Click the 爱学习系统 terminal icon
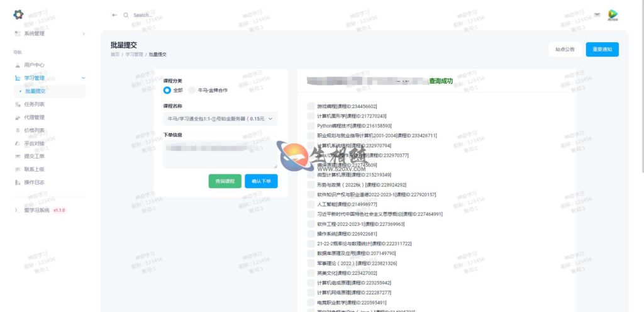The height and width of the screenshot is (312, 644). 17,210
